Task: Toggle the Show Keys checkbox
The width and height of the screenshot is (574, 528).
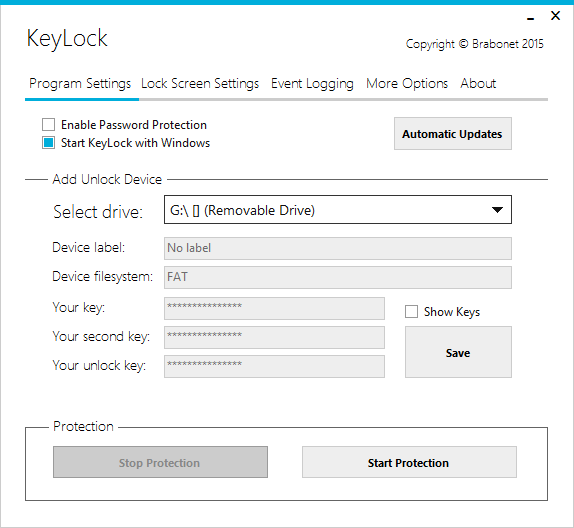Action: (x=411, y=312)
